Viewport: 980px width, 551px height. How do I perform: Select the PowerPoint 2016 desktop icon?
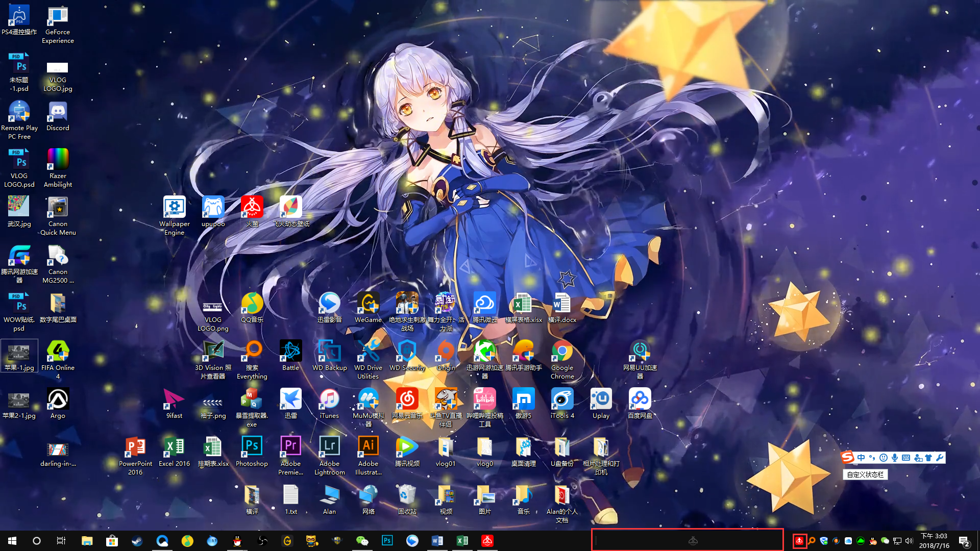click(135, 456)
